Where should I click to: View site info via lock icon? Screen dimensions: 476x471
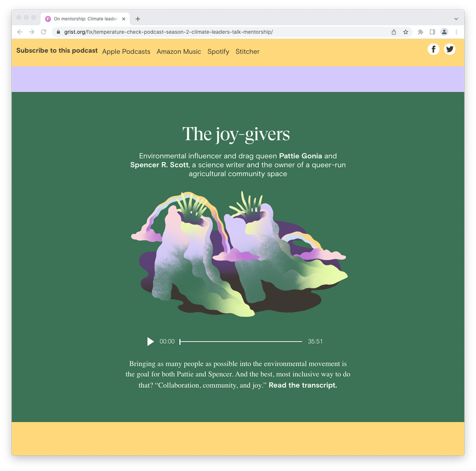tap(58, 32)
